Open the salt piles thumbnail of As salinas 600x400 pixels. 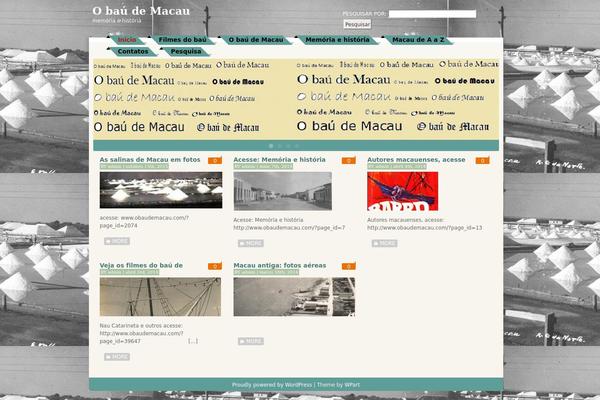pos(161,190)
